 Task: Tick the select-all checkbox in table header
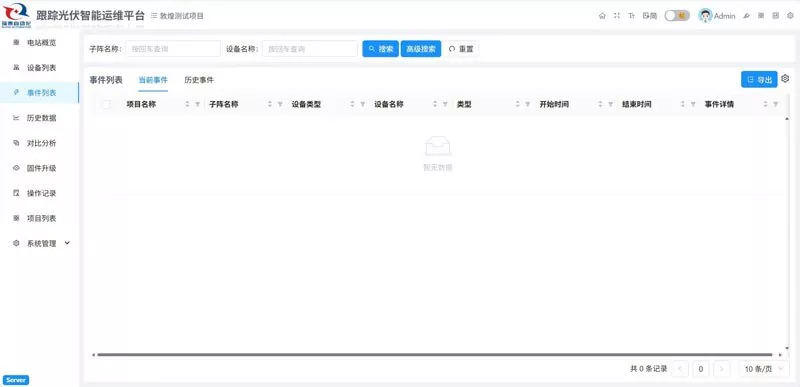(x=106, y=105)
